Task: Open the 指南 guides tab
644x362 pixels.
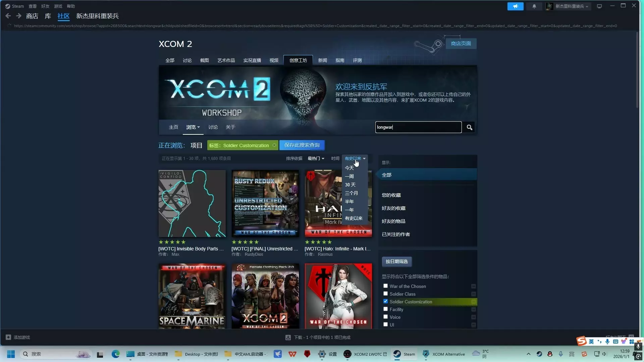Action: (339, 60)
